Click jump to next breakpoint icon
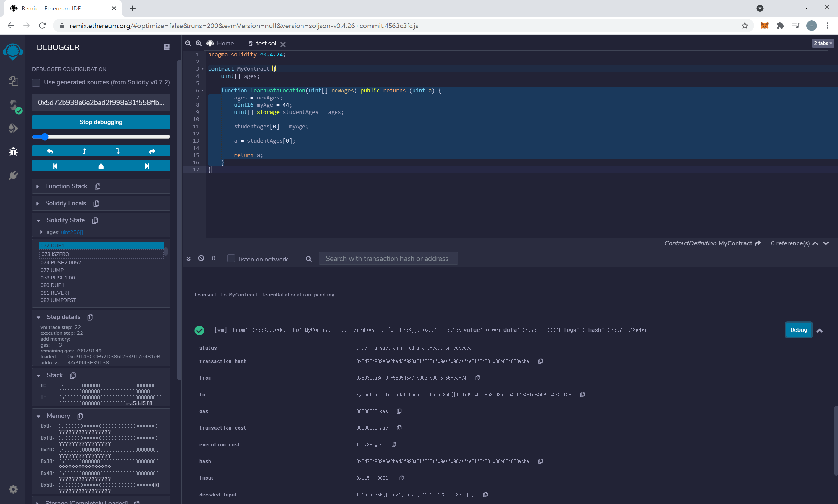 coord(147,166)
